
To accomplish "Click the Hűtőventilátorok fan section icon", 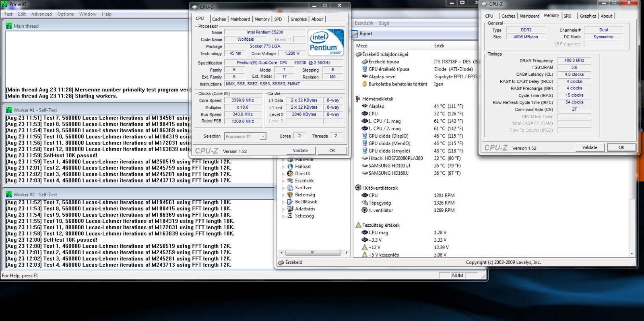I will click(x=358, y=188).
